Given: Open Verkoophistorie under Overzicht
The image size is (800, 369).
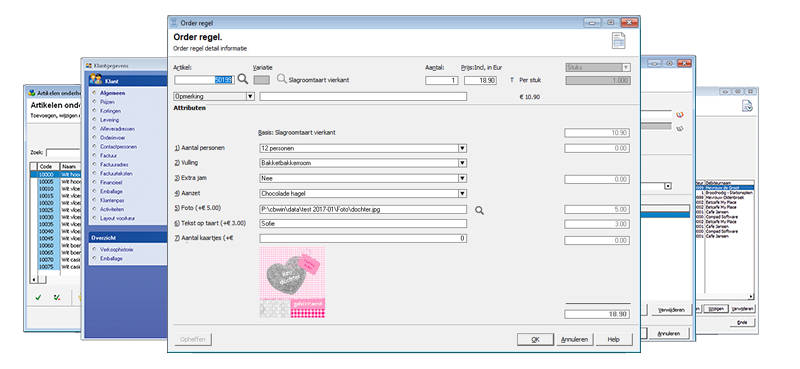Looking at the screenshot, I should pyautogui.click(x=117, y=250).
